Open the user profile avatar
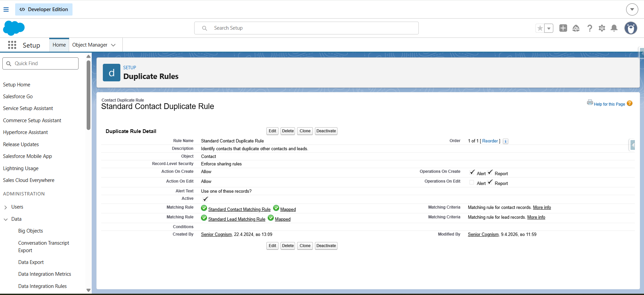This screenshot has height=295, width=644. point(631,28)
